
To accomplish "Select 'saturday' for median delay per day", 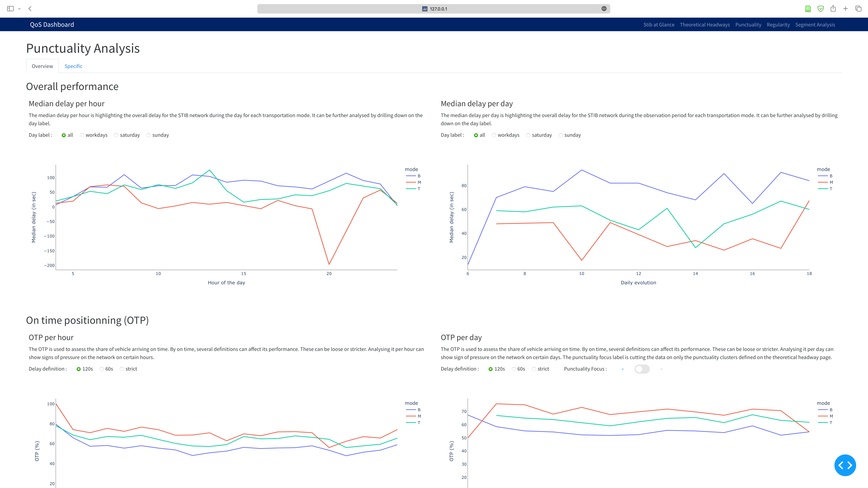I will click(528, 135).
